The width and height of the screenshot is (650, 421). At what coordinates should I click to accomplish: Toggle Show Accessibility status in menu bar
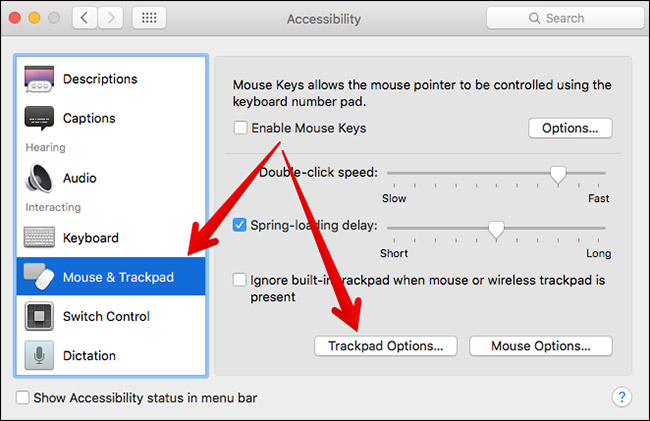click(22, 397)
